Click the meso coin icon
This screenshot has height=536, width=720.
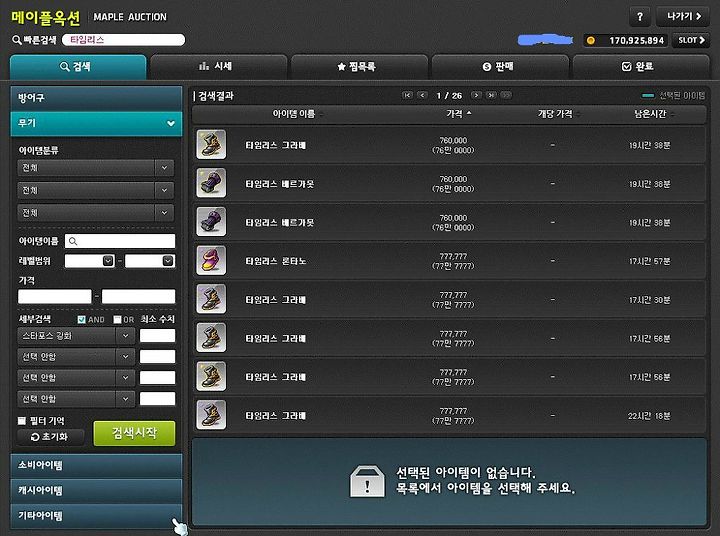pos(591,40)
